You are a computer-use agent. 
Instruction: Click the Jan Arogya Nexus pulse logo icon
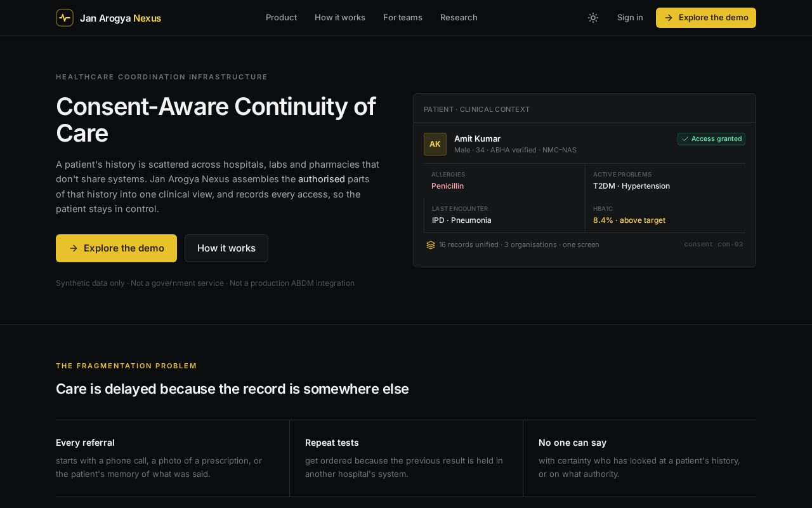65,18
